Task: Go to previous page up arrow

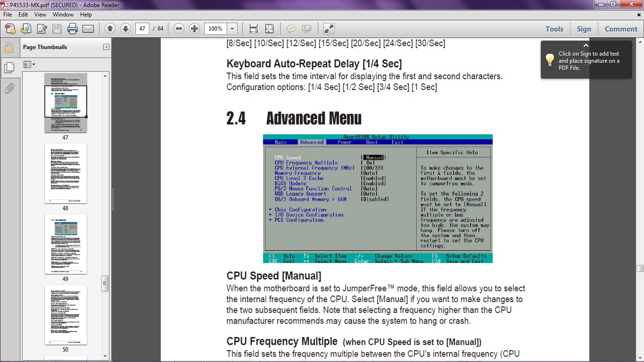Action: click(110, 29)
